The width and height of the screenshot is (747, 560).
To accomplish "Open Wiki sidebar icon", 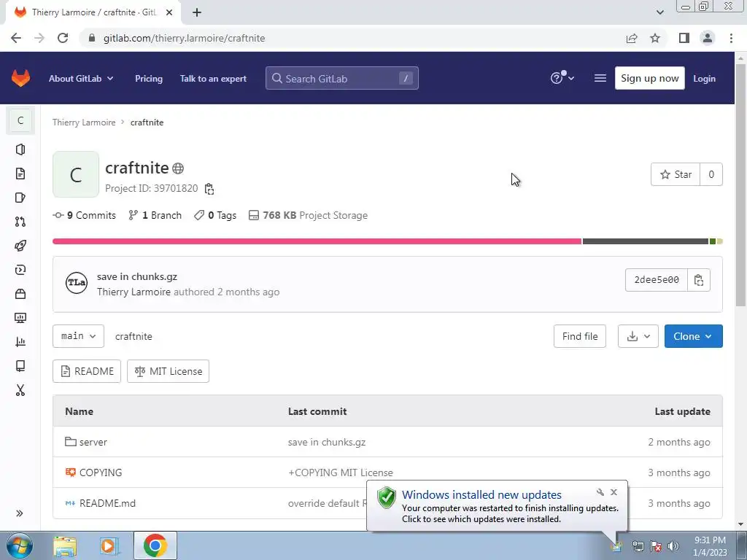I will (x=20, y=366).
